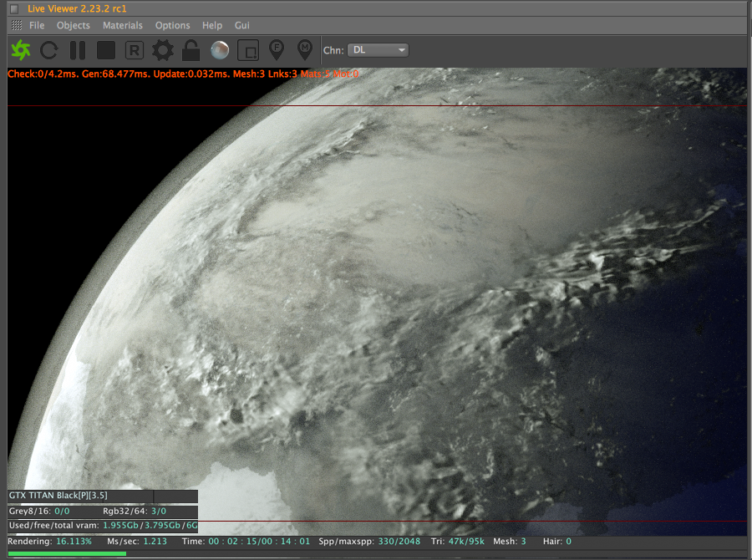Expand the Gui menu
The height and width of the screenshot is (560, 752).
click(241, 25)
